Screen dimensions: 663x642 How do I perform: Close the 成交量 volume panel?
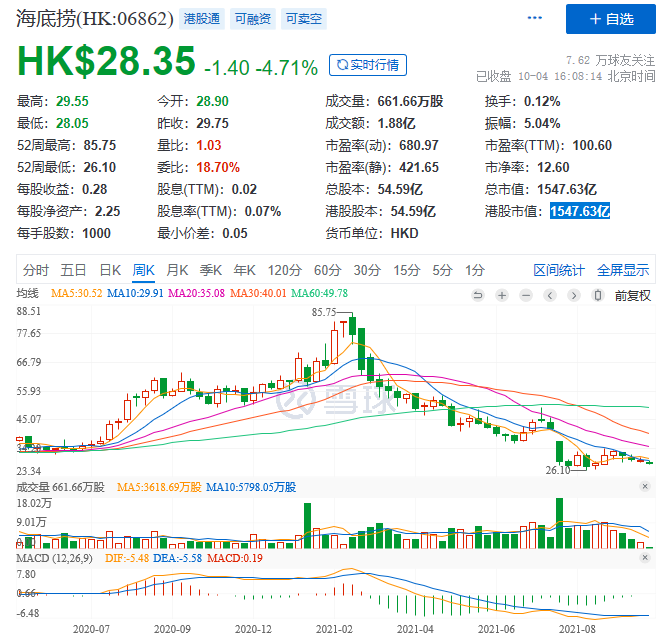pos(645,486)
